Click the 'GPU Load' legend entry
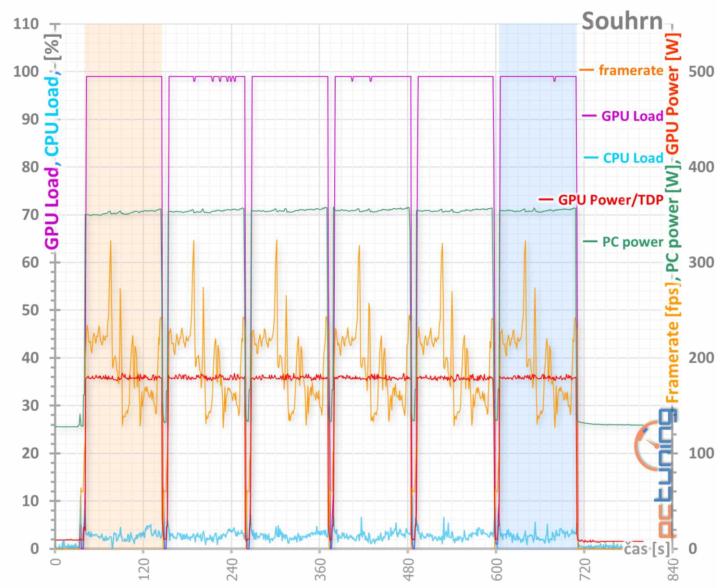This screenshot has height=588, width=717. tap(623, 116)
